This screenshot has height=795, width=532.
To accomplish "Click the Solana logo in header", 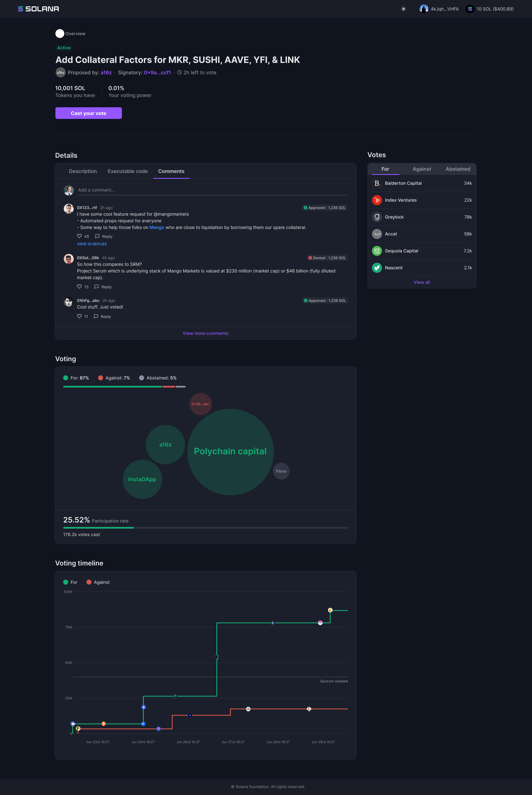I will (x=38, y=9).
